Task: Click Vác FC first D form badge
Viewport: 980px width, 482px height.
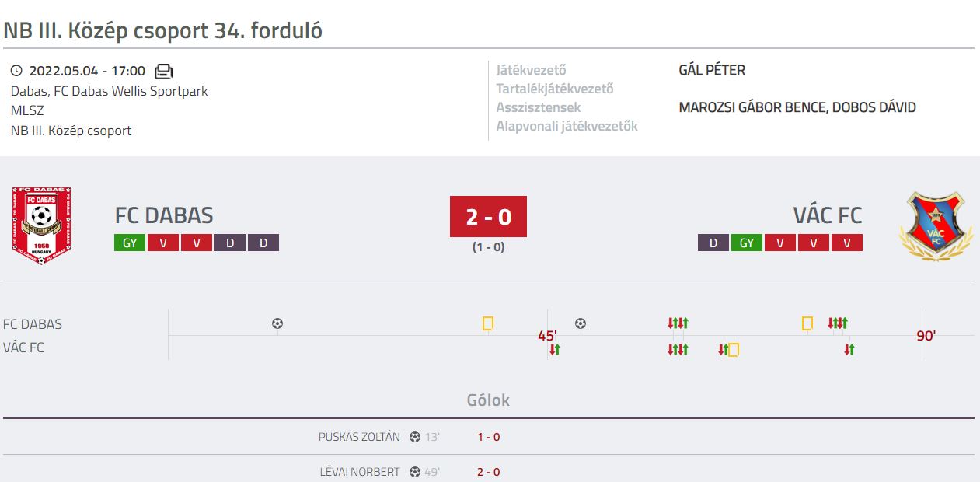Action: pyautogui.click(x=713, y=243)
